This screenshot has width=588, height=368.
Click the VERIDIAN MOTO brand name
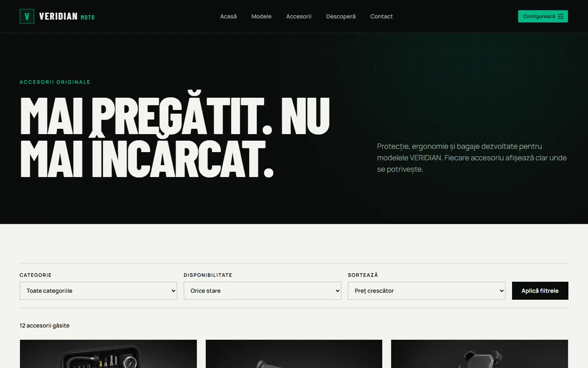point(67,16)
